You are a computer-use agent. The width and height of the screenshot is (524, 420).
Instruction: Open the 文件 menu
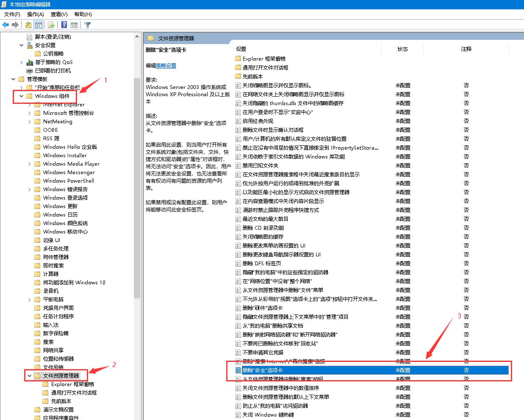[12, 14]
